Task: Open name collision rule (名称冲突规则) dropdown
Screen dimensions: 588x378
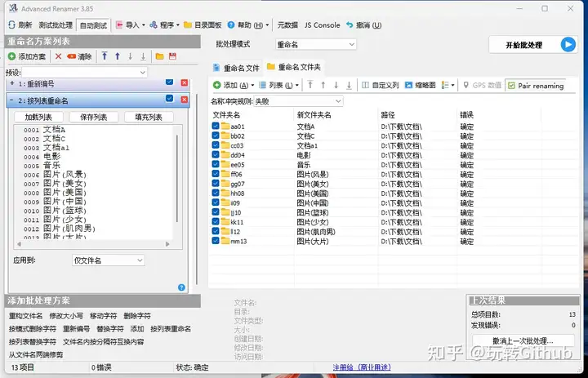Action: (298, 101)
